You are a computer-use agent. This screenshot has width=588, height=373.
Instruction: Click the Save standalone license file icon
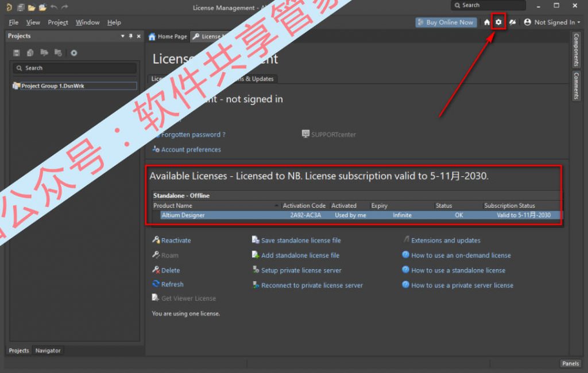coord(256,240)
